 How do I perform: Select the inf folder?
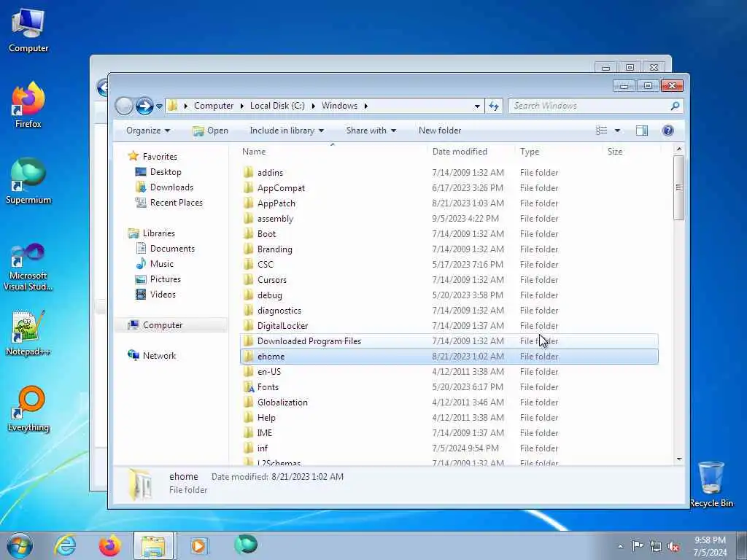263,448
